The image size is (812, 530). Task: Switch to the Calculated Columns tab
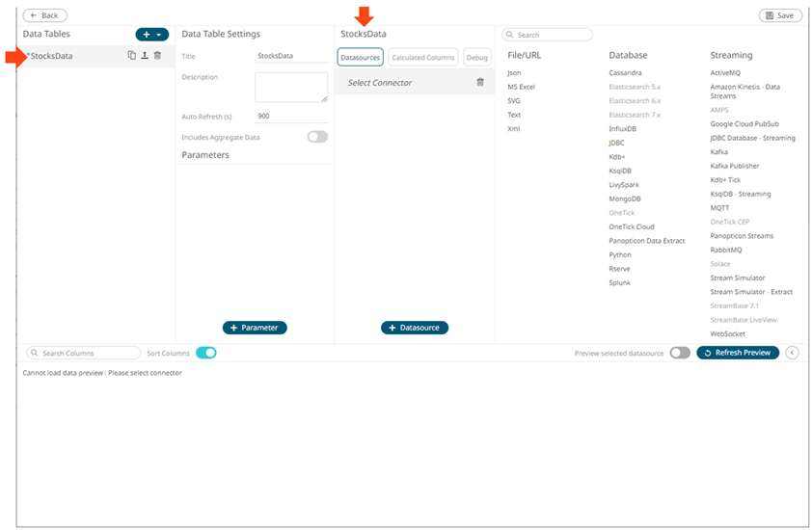[423, 58]
